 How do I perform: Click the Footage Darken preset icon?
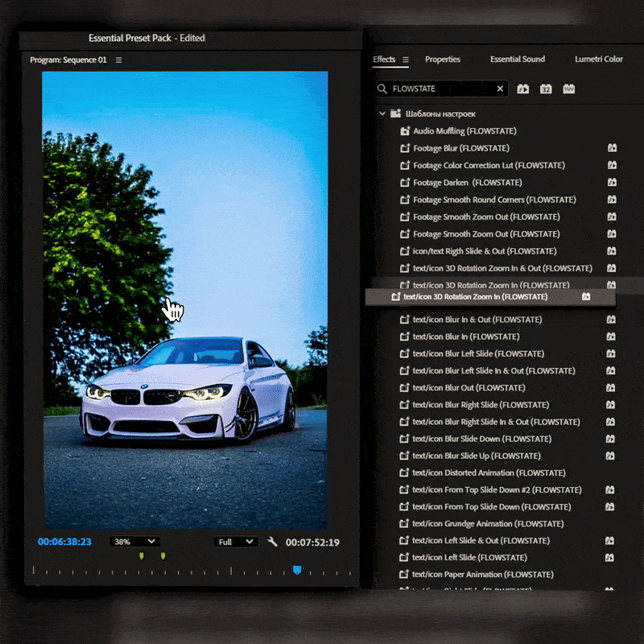click(406, 183)
